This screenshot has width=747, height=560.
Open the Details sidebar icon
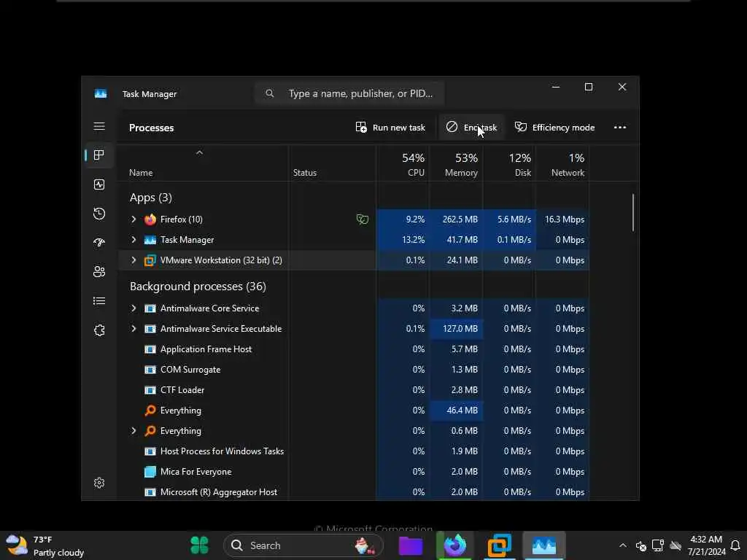point(99,301)
